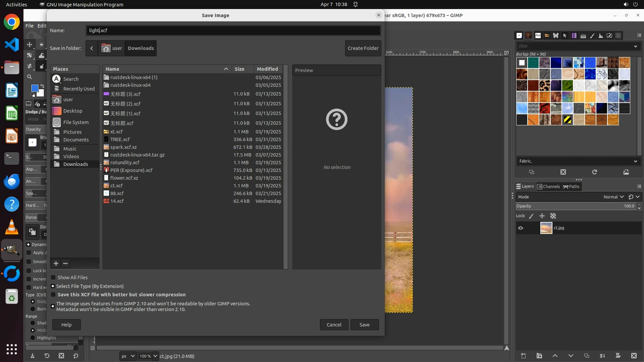Switch to the Channels tab
This screenshot has height=362, width=644.
click(548, 187)
